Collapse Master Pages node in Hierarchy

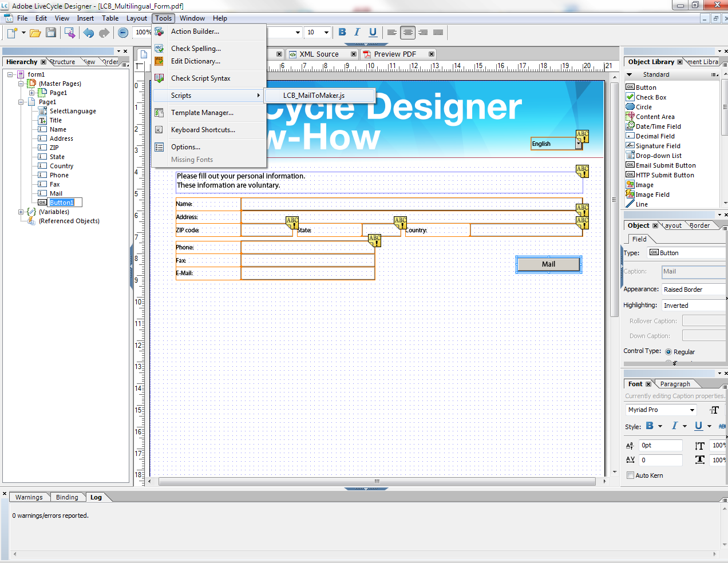click(x=21, y=84)
